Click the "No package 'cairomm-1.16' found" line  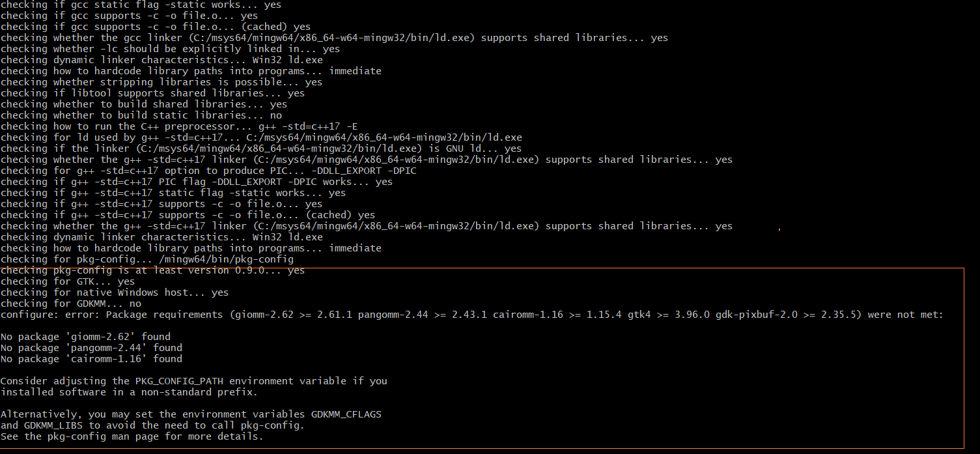tap(91, 359)
